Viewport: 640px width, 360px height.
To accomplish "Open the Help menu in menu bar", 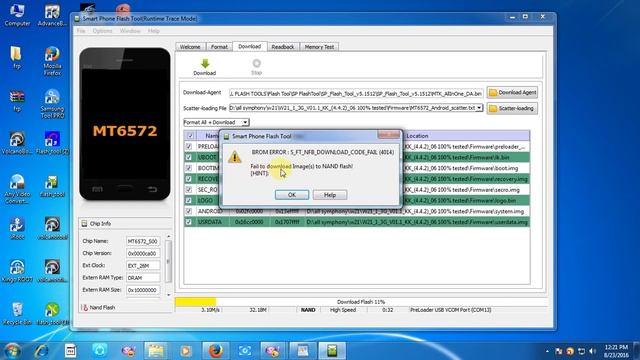I will [x=154, y=31].
